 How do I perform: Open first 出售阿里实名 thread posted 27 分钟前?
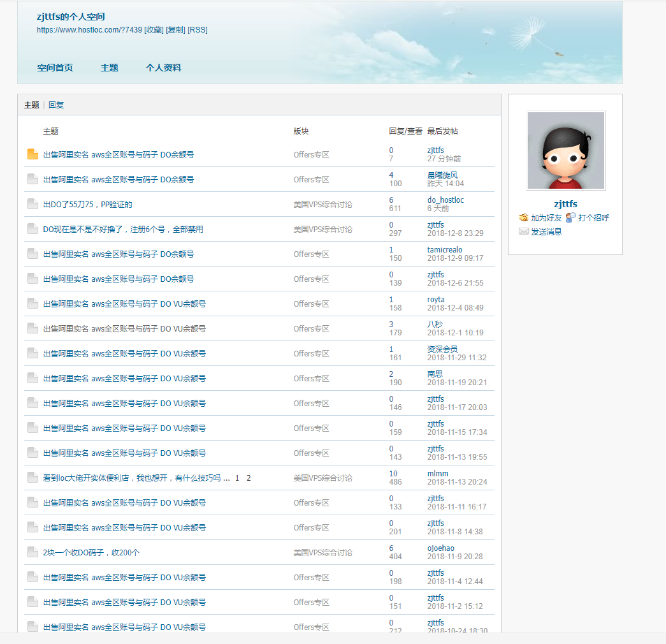click(119, 155)
